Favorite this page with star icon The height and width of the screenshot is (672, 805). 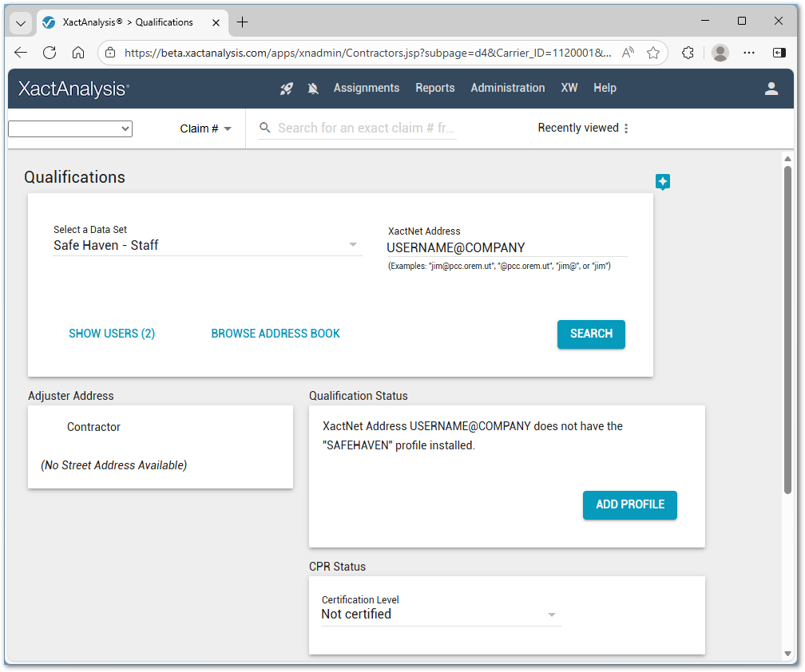click(653, 53)
